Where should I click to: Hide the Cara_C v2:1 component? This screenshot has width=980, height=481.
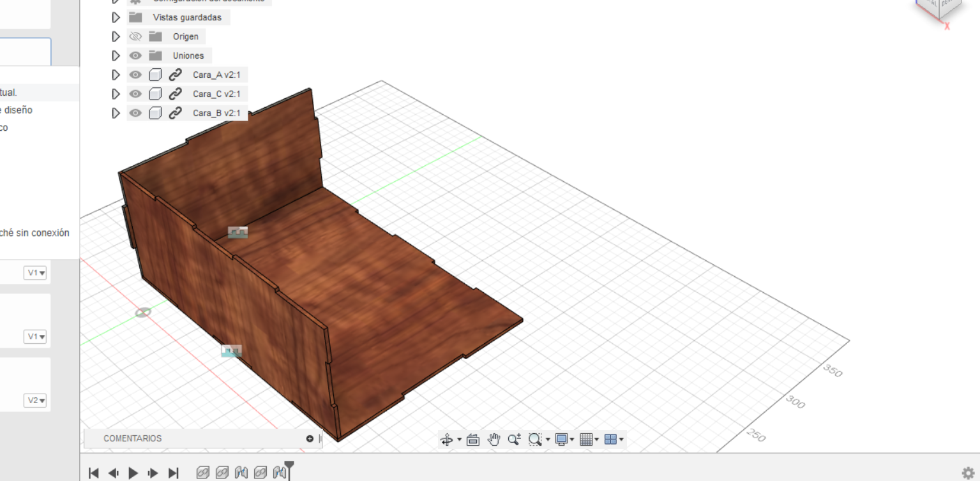(135, 94)
